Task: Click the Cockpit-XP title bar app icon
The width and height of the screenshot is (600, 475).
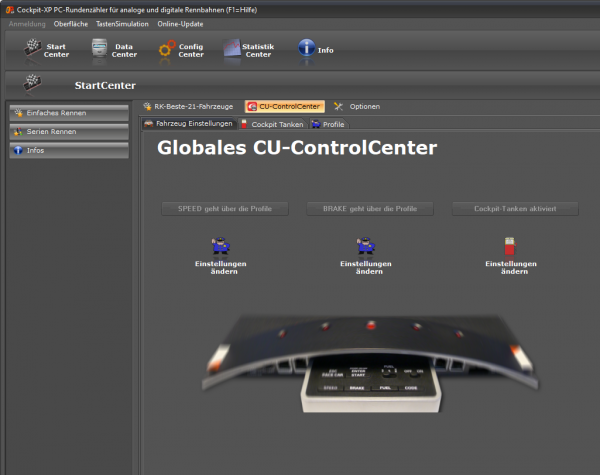Action: click(10, 10)
